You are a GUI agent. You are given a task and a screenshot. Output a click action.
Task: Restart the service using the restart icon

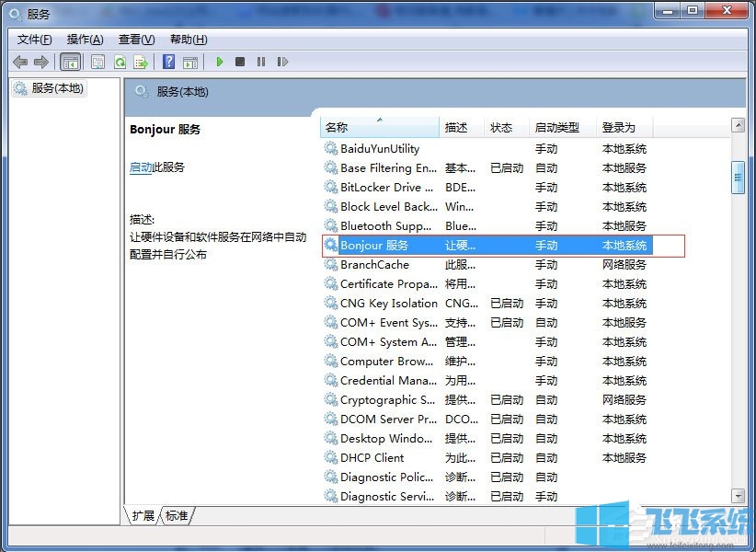(x=281, y=62)
